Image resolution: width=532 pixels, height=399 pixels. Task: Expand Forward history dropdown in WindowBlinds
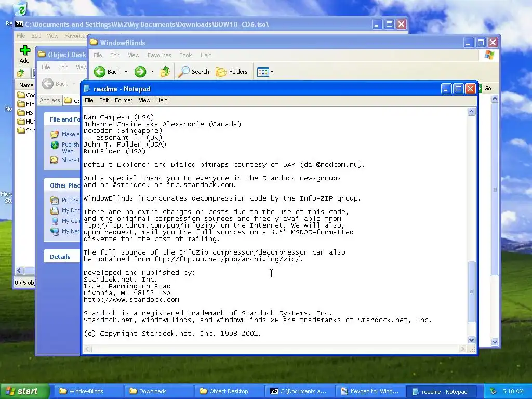click(x=152, y=72)
